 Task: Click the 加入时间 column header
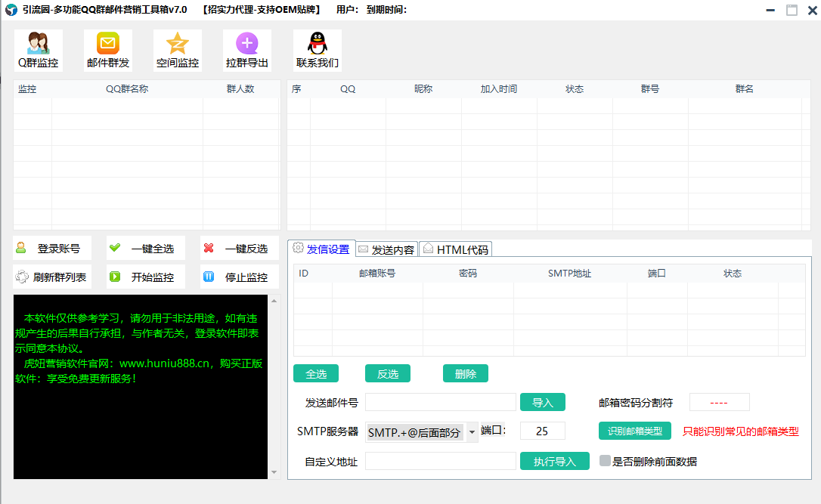pos(499,89)
